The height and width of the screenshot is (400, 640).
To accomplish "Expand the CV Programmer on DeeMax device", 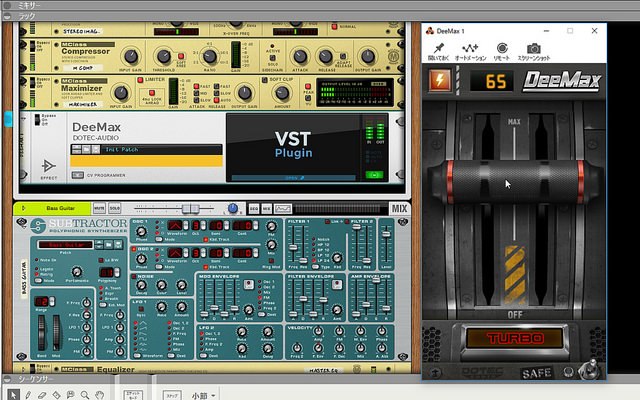I will click(x=78, y=175).
